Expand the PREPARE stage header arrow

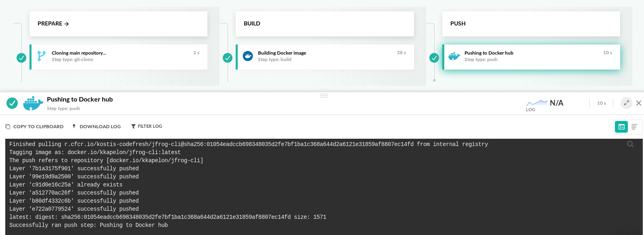tap(67, 24)
